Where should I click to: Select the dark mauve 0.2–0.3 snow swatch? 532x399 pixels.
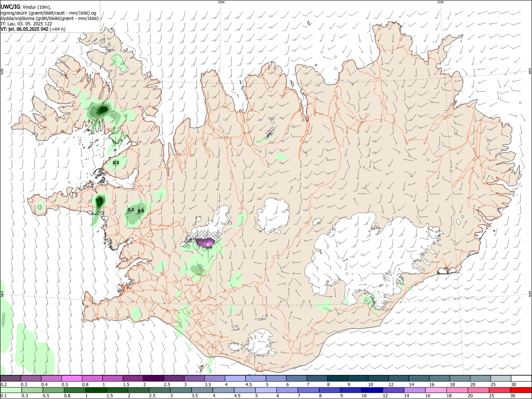click(10, 379)
